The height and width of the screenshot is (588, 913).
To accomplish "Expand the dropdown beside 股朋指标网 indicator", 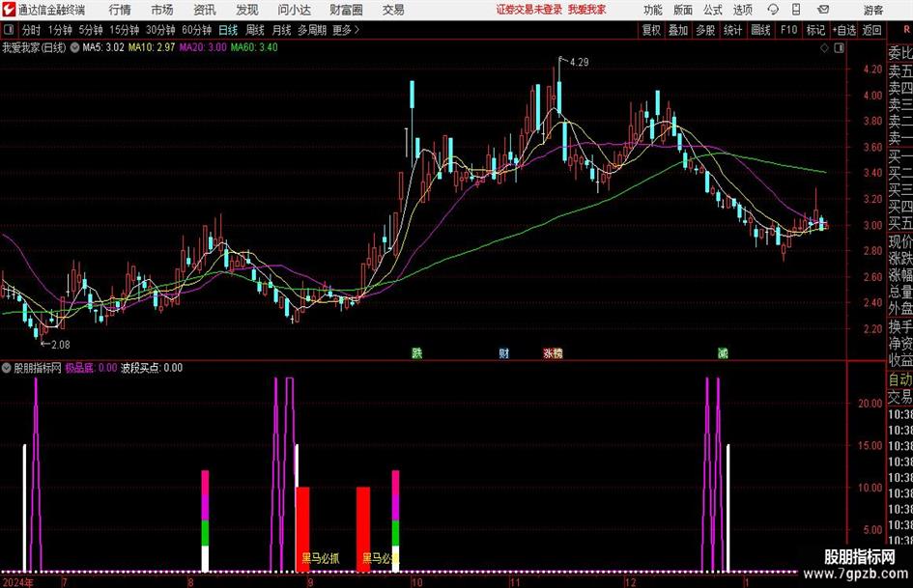I will (x=7, y=368).
